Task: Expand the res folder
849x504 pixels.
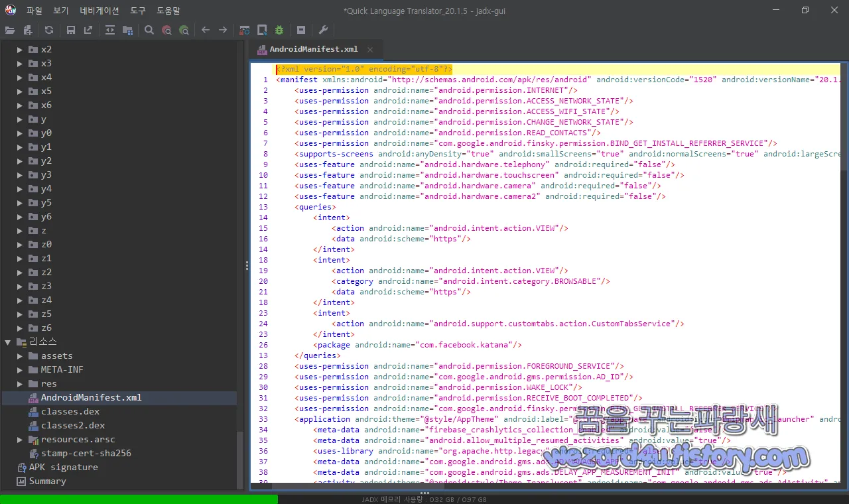Action: pyautogui.click(x=20, y=384)
